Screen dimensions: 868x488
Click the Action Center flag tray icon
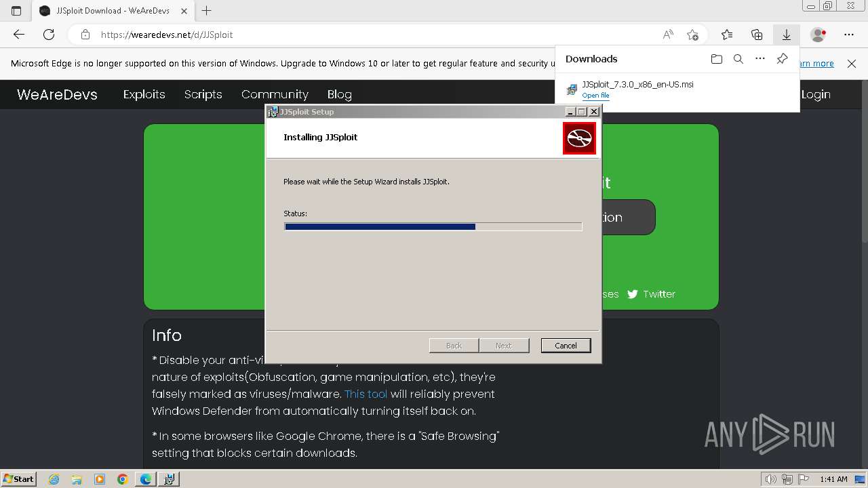(x=803, y=479)
